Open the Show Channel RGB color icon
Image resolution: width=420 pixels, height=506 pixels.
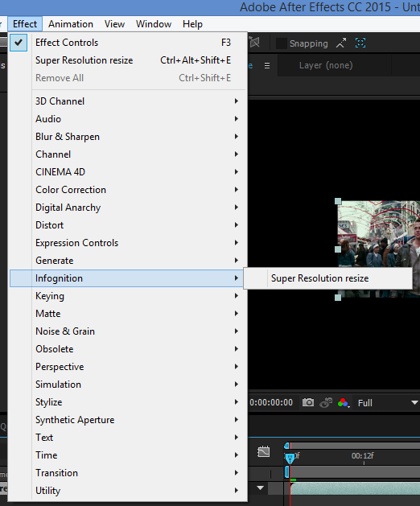pos(344,403)
